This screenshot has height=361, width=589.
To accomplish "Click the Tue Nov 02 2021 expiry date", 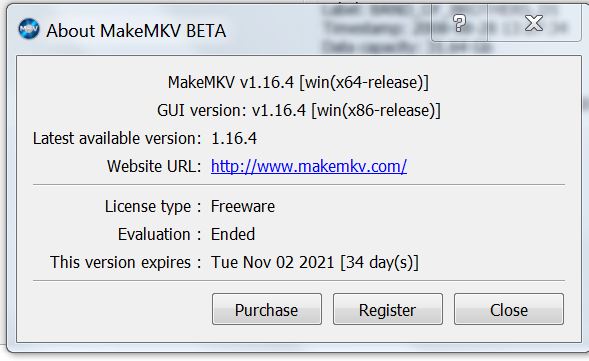I will click(272, 262).
